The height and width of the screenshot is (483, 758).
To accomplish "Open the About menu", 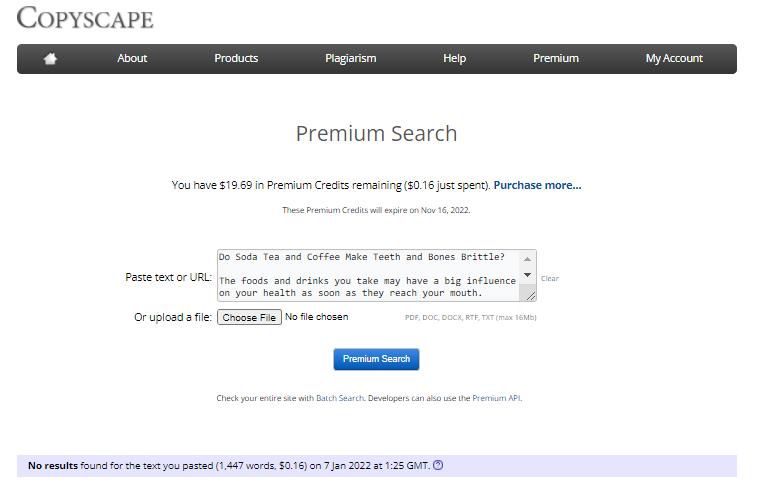I will coord(132,59).
